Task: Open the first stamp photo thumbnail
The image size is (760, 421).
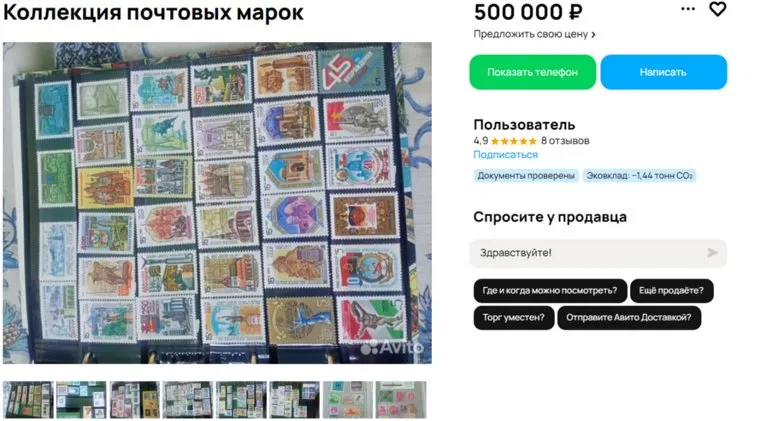Action: (x=28, y=400)
